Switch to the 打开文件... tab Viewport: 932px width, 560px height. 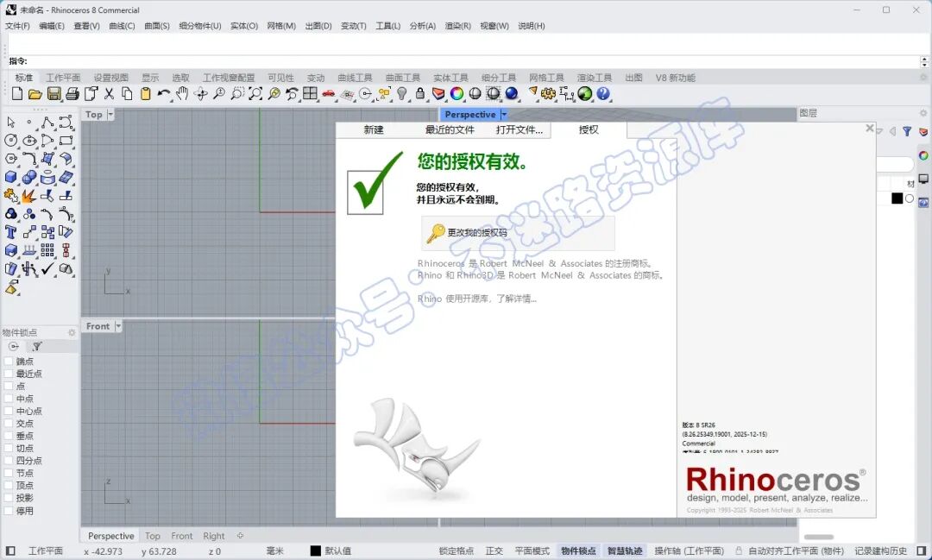520,129
